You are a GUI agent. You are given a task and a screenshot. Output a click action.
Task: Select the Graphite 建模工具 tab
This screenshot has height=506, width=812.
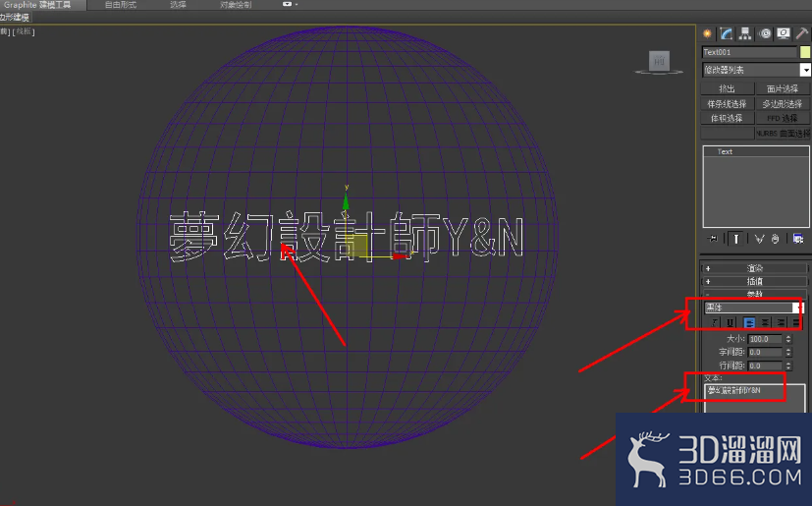(x=37, y=5)
